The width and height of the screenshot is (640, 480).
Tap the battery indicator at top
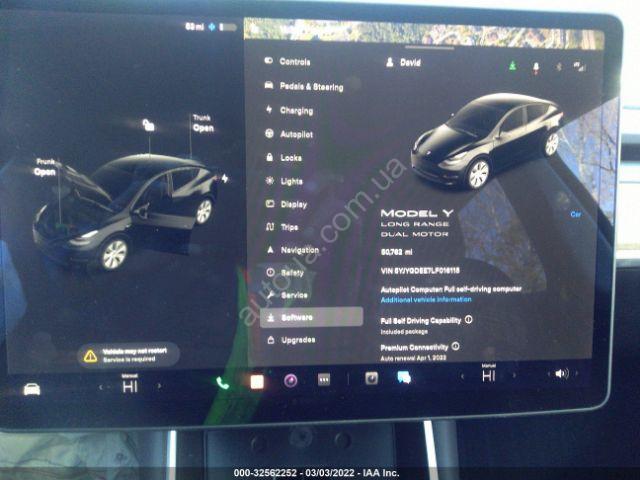tap(228, 27)
